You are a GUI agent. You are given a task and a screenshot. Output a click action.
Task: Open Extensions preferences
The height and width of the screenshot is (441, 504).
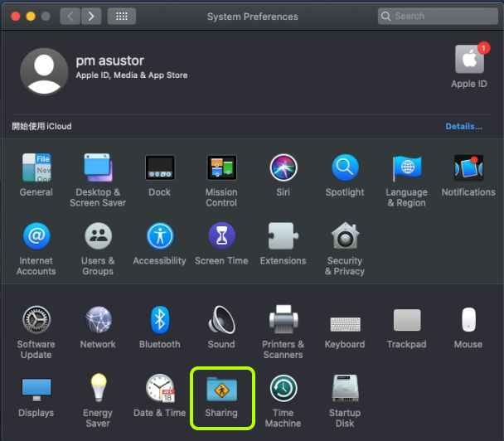pyautogui.click(x=283, y=236)
